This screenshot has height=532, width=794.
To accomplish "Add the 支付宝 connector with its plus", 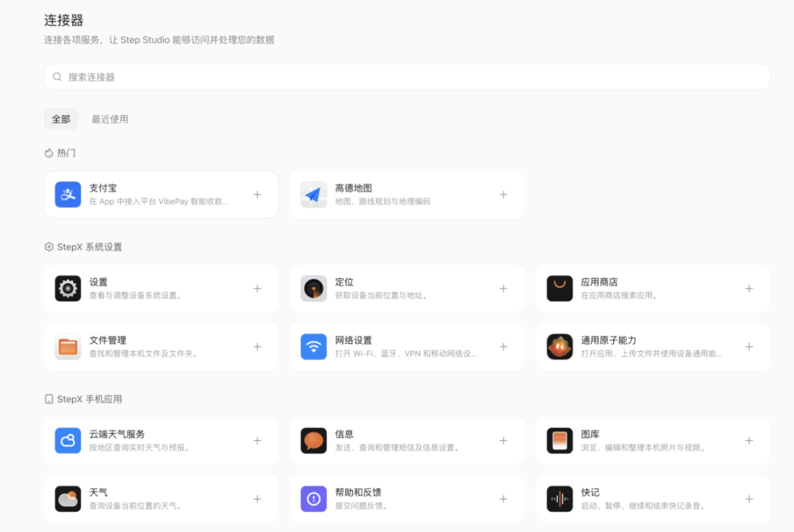I will click(257, 195).
